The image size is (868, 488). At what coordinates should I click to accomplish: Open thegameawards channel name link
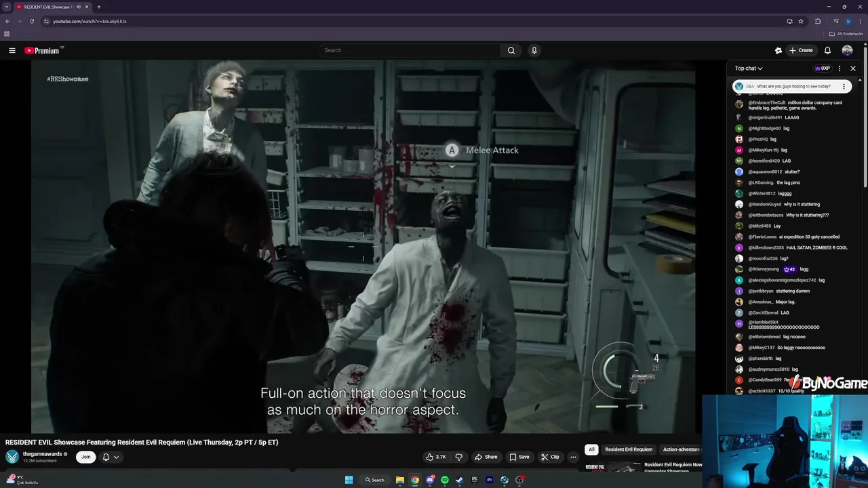click(x=43, y=454)
